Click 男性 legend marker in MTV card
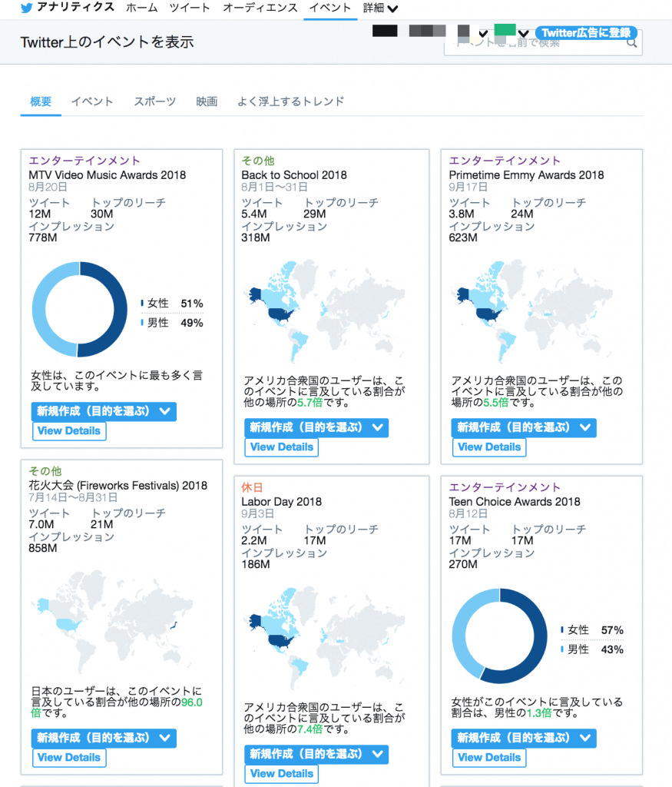The height and width of the screenshot is (787, 672). 142,323
